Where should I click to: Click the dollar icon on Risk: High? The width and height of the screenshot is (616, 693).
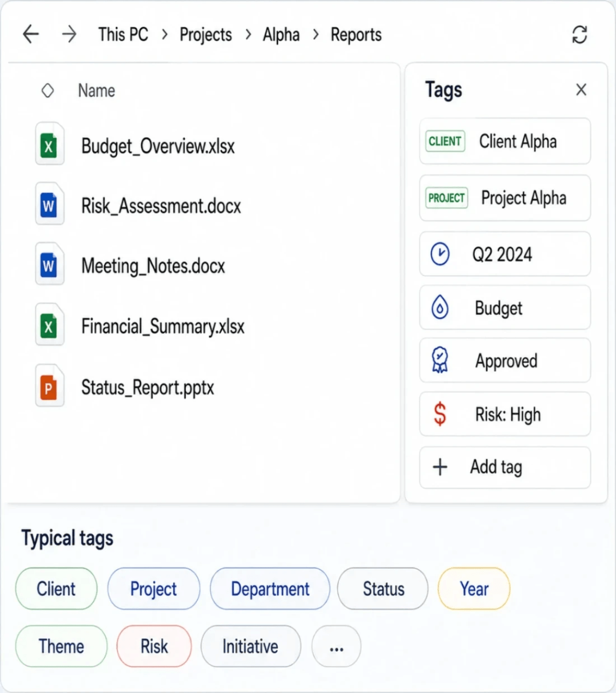440,414
